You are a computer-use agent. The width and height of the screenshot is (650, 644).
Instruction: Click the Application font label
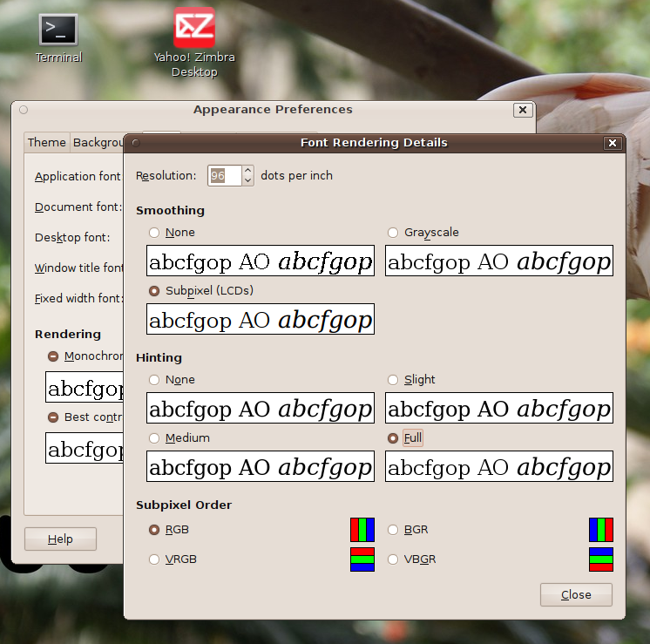coord(78,177)
